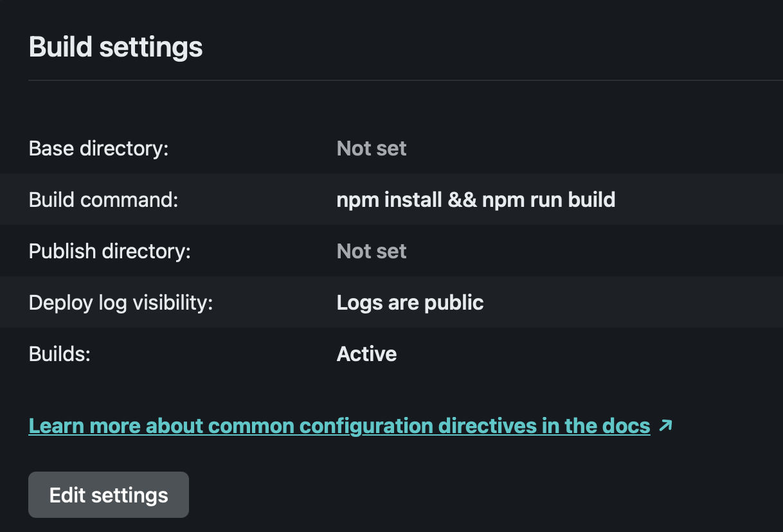Click the word "Learn" in the docs link
Image resolution: width=783 pixels, height=532 pixels.
click(57, 426)
